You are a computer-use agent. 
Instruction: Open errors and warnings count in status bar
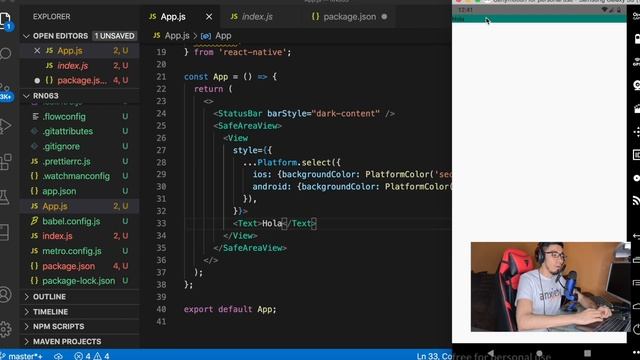[92, 356]
